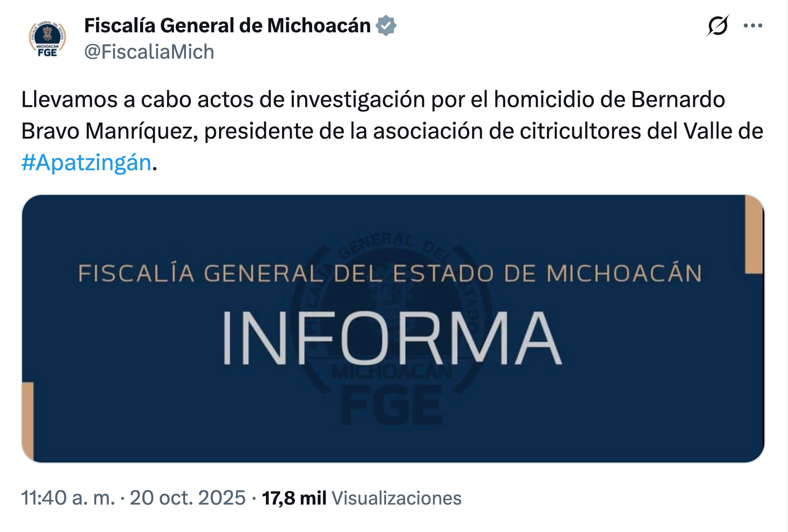Click the Grok explain-post icon
Image resolution: width=788 pixels, height=532 pixels.
717,26
